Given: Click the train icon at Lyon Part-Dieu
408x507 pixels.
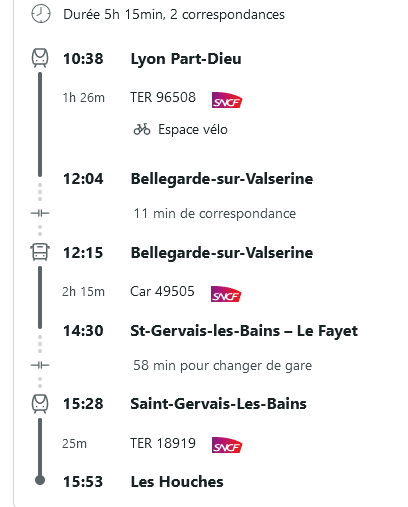Looking at the screenshot, I should [x=40, y=58].
